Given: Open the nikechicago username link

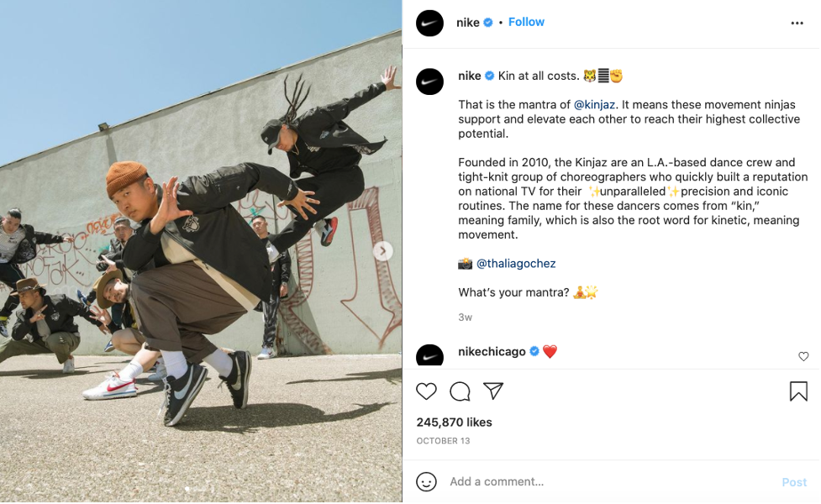Looking at the screenshot, I should click(x=492, y=352).
